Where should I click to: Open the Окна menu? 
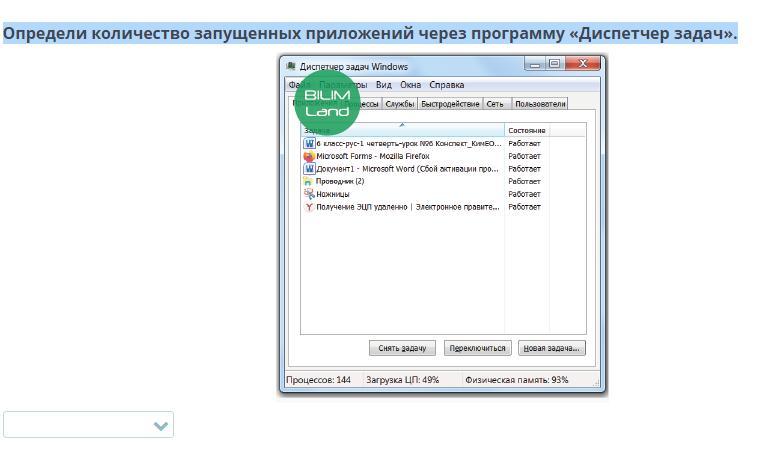tap(410, 85)
